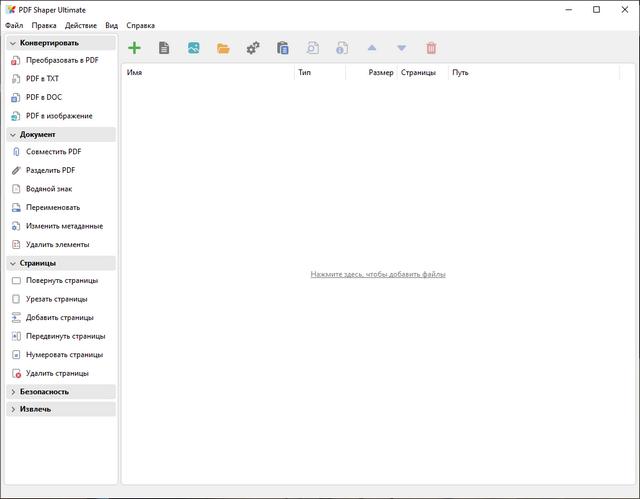Open the Правка menu

(x=44, y=25)
